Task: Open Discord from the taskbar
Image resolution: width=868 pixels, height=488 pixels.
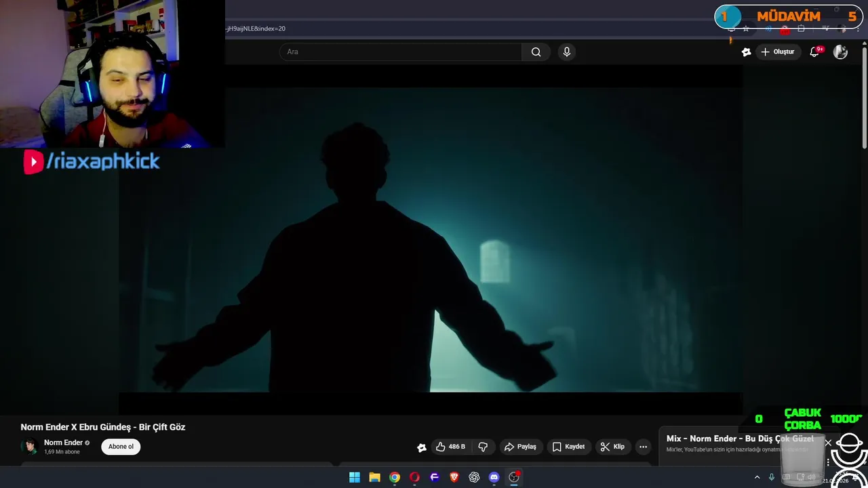Action: [x=494, y=477]
